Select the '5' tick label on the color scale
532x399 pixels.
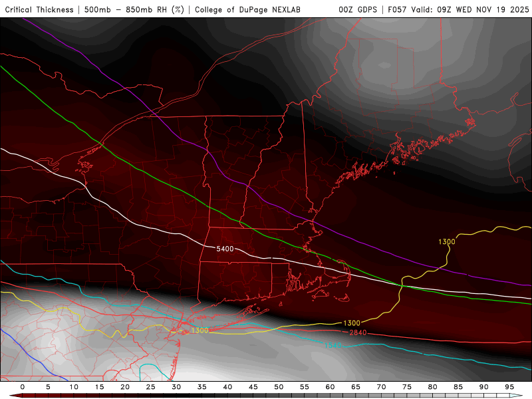[x=48, y=387]
